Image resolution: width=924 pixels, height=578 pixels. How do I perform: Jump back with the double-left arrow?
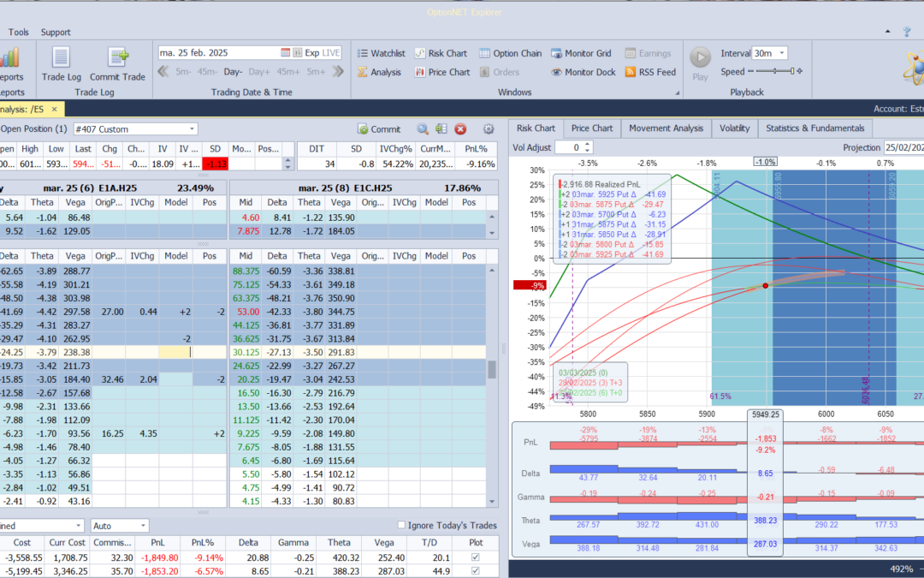coord(163,72)
